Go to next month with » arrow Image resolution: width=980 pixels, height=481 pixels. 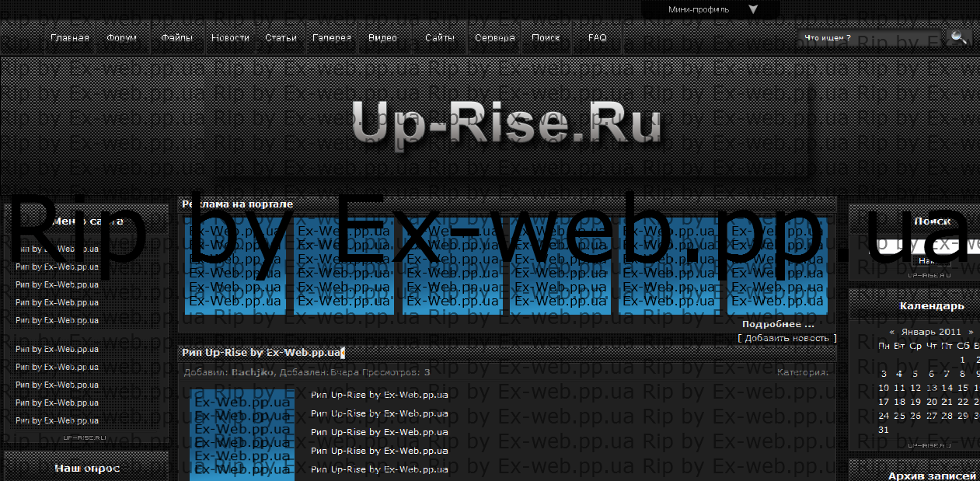point(971,331)
